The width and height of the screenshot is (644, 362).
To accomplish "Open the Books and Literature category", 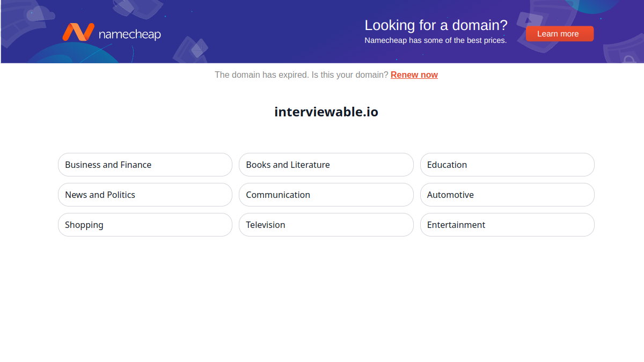I will click(x=326, y=165).
